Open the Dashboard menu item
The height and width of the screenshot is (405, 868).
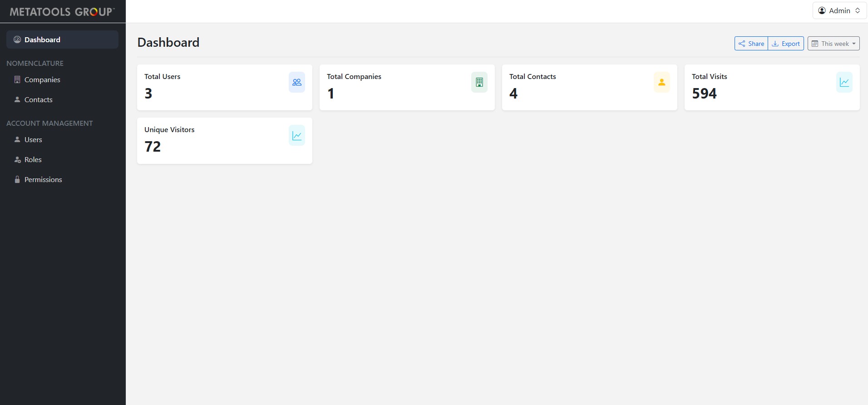pos(62,40)
